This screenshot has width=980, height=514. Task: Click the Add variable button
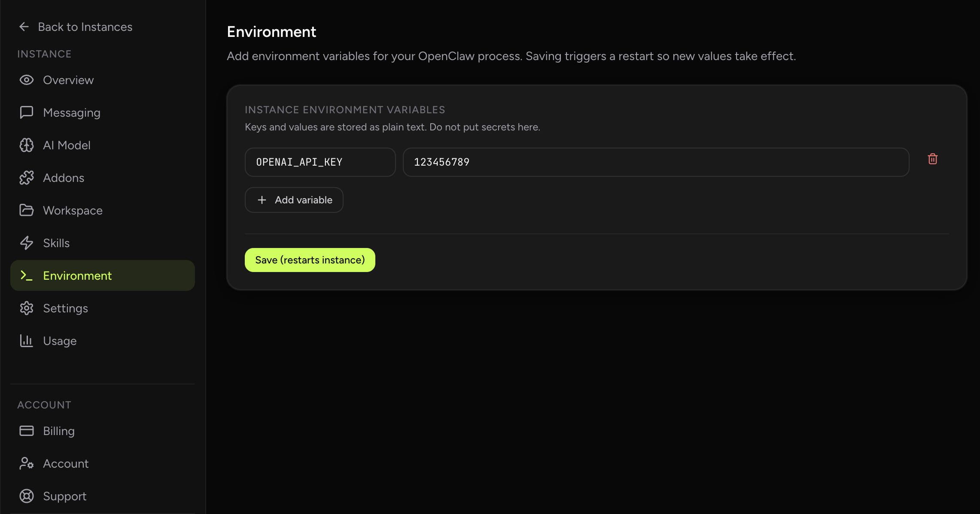294,200
